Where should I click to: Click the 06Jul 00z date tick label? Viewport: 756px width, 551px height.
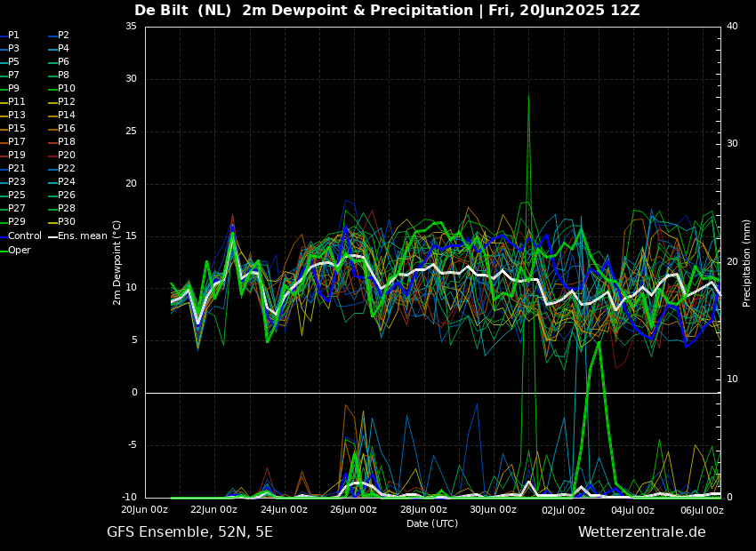pyautogui.click(x=702, y=510)
